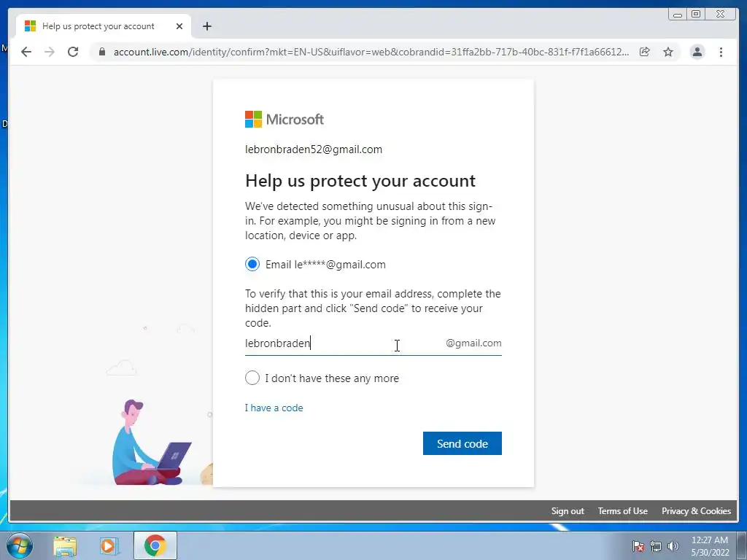Image resolution: width=747 pixels, height=560 pixels.
Task: Open Windows Explorer from the taskbar
Action: (x=65, y=546)
